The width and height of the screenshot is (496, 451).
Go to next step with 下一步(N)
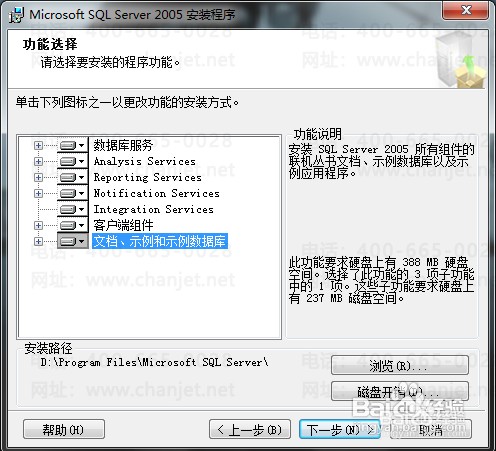point(340,429)
